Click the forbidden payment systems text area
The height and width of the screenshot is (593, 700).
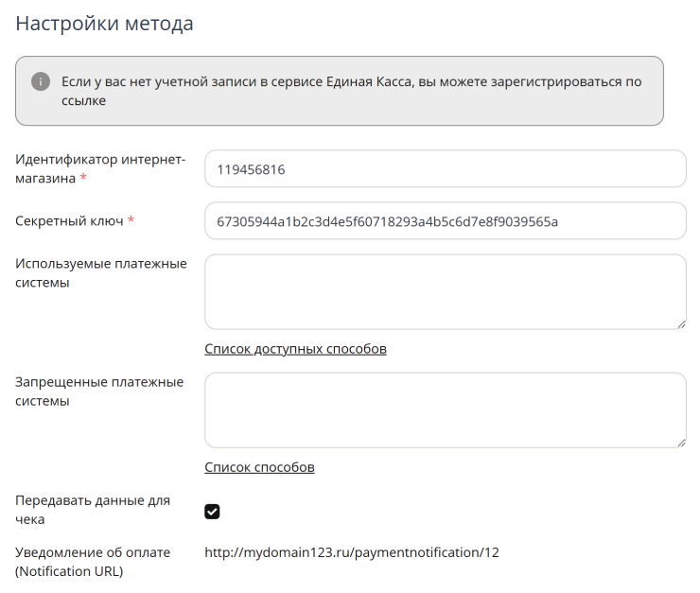click(446, 410)
